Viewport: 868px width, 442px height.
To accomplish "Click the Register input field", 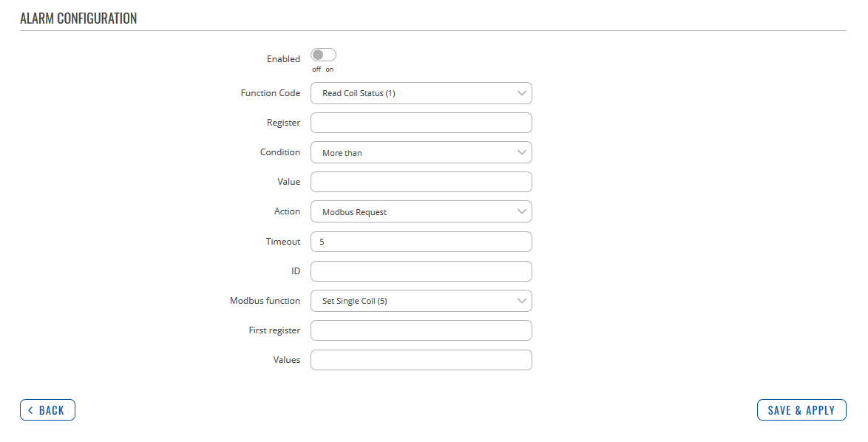I will coord(421,123).
